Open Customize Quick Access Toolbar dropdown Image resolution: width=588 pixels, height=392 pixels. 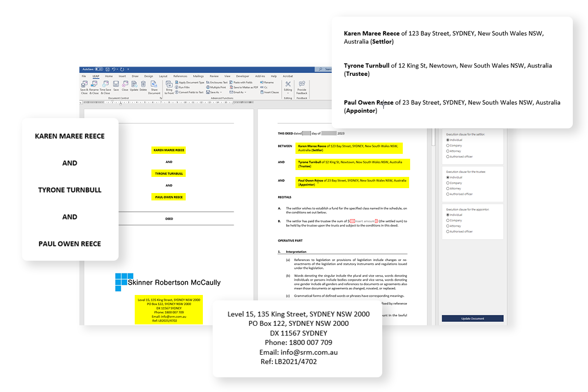click(128, 69)
